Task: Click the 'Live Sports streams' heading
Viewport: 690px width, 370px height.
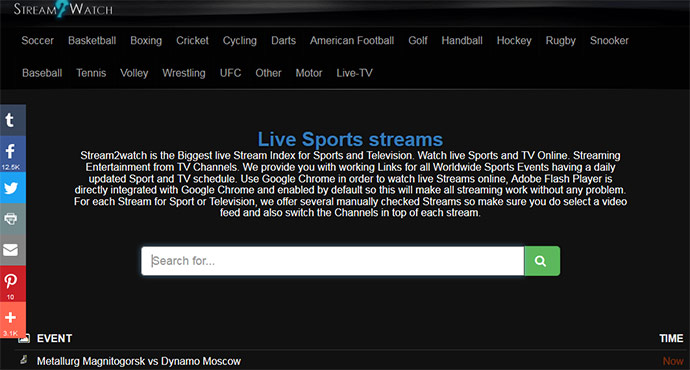Action: (x=350, y=139)
